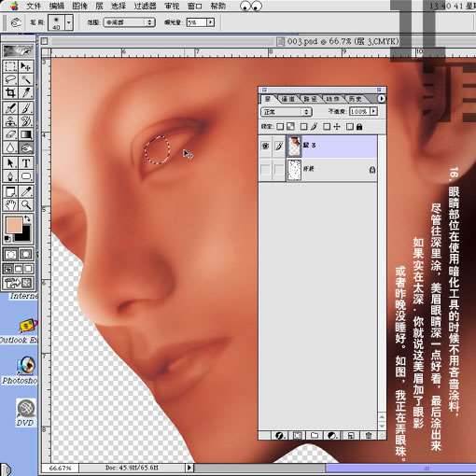Select the Crop tool
The height and width of the screenshot is (476, 476).
(10, 92)
